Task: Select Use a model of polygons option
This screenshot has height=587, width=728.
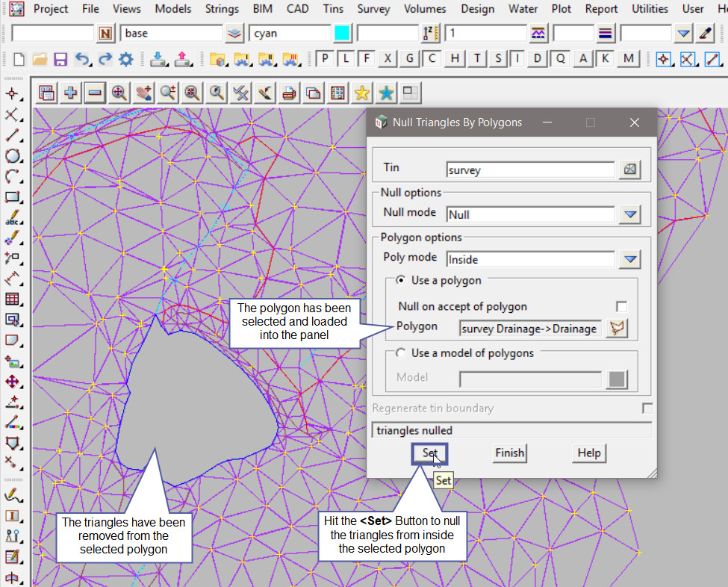Action: click(x=401, y=353)
